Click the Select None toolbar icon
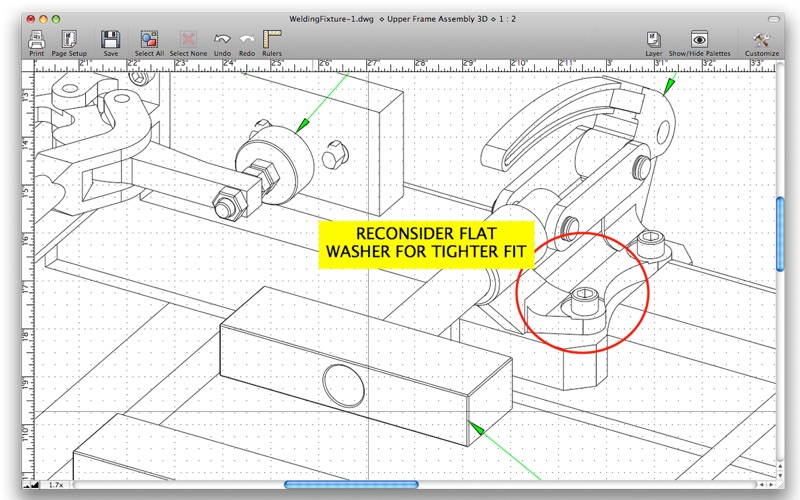Screen dimensions: 800x500 tap(187, 39)
